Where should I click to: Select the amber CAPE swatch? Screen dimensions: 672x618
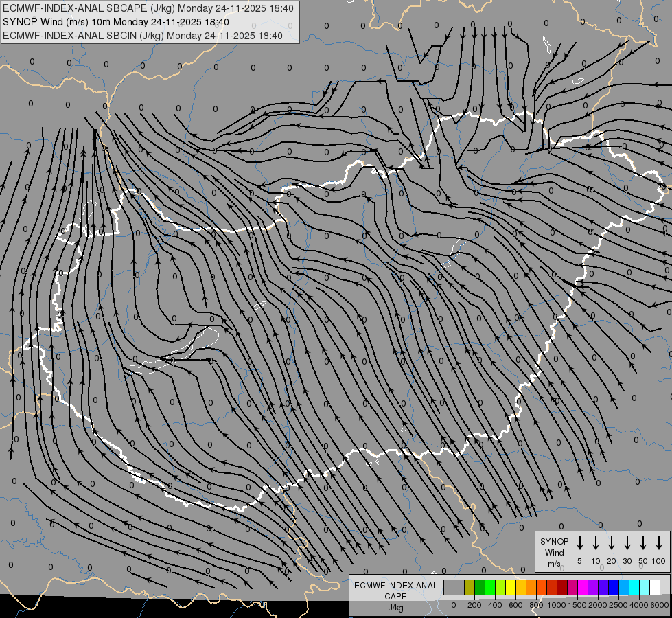(x=521, y=587)
